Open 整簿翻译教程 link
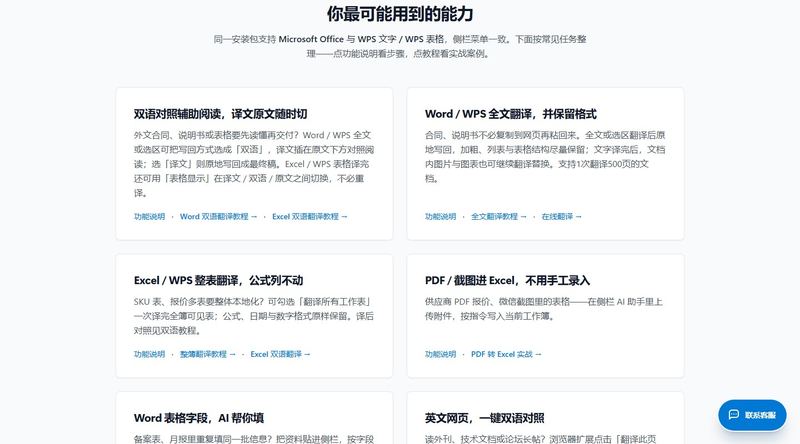The width and height of the screenshot is (800, 444). tap(208, 354)
